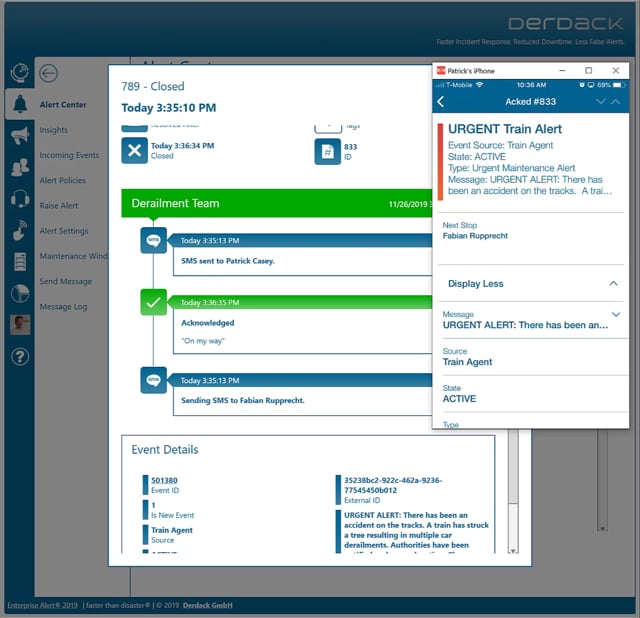This screenshot has width=640, height=618.
Task: Select the URGENT Train Alert title
Action: [505, 129]
